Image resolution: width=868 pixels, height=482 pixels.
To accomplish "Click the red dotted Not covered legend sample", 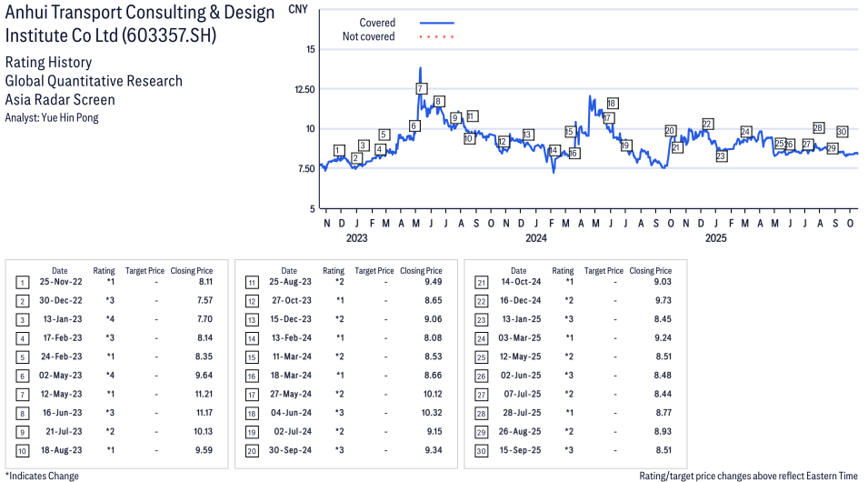I will point(437,37).
